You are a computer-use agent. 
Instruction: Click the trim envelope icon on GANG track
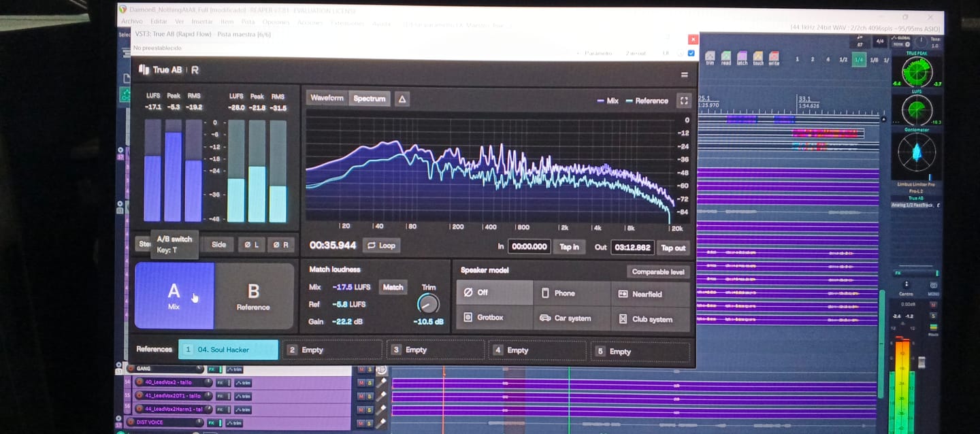tap(235, 369)
